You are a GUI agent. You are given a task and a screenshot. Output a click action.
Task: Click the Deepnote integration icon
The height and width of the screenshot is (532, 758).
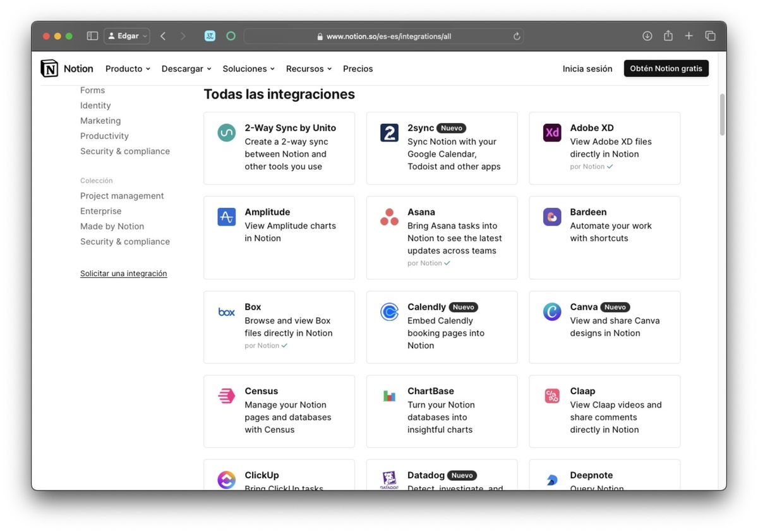click(551, 480)
